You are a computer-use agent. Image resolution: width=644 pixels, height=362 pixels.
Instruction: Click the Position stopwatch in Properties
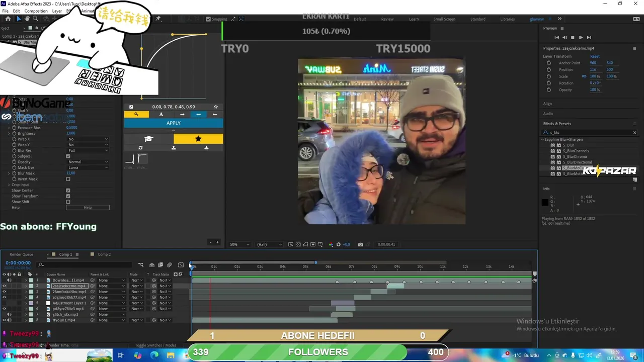point(549,69)
